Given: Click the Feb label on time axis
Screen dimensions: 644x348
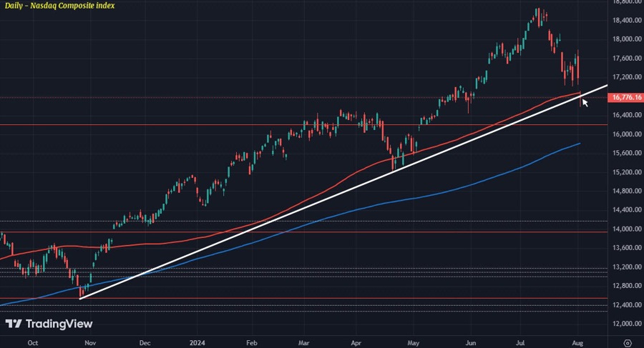Looking at the screenshot, I should pos(251,342).
